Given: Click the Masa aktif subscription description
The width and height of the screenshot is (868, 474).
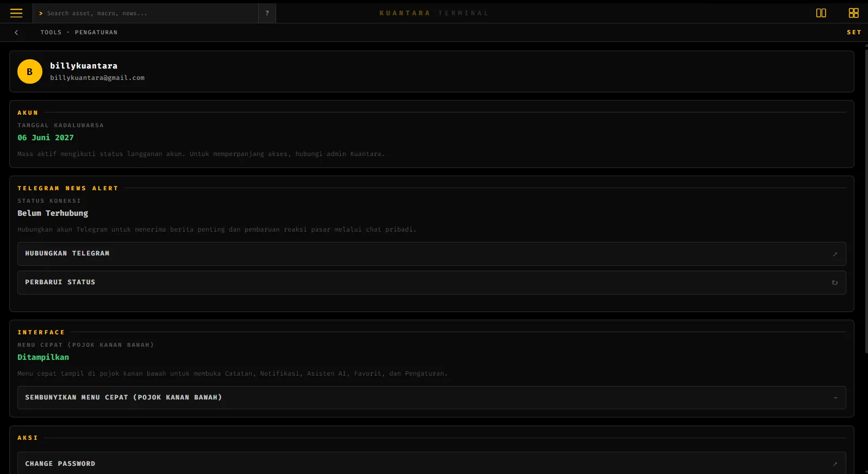Looking at the screenshot, I should 201,154.
